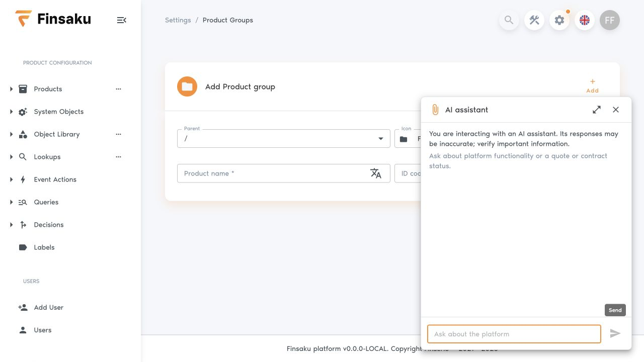Open Lookups in sidebar

coord(47,157)
